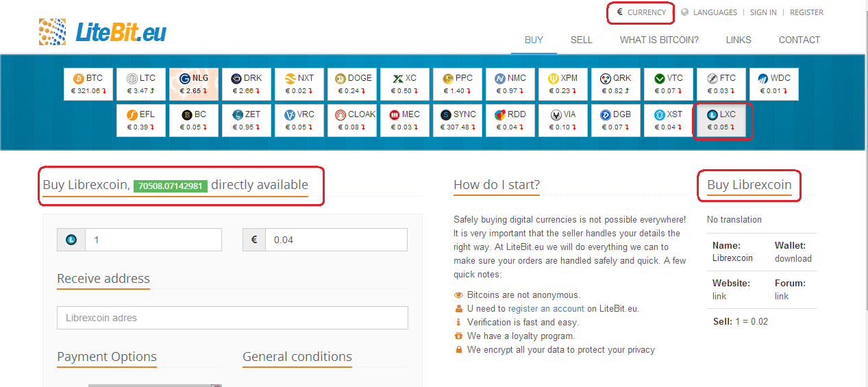
Task: Open the Register page
Action: 806,12
